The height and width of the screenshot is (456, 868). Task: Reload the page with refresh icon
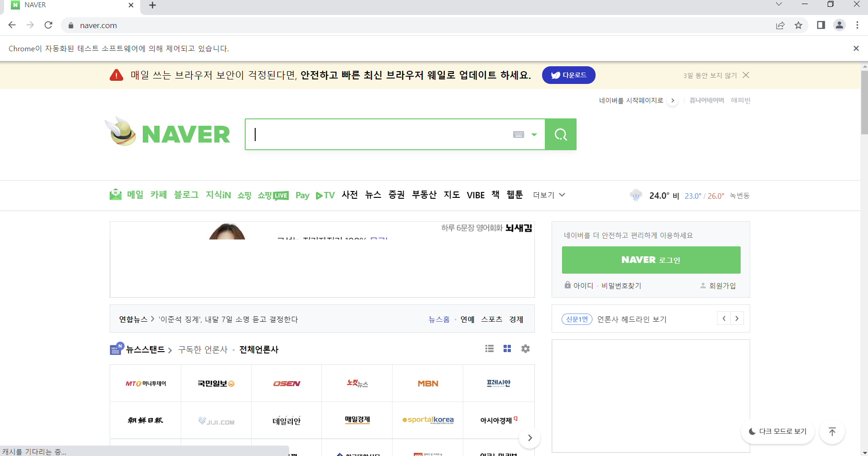coord(48,25)
